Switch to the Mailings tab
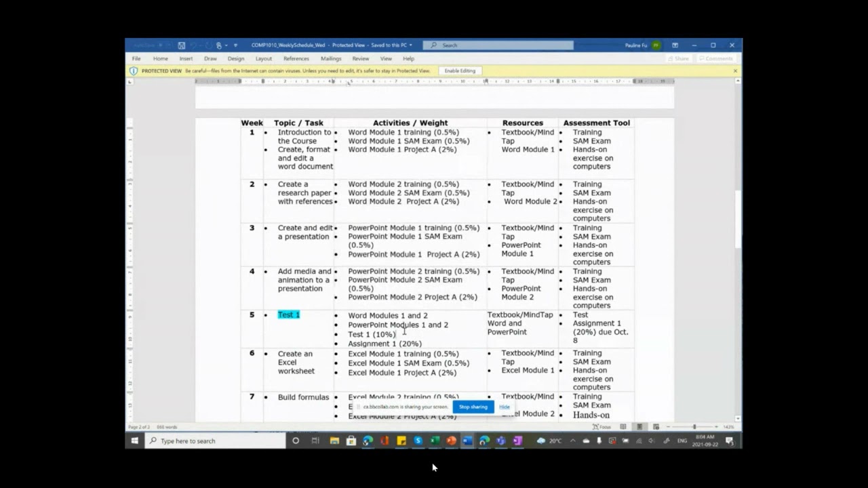Screen dimensions: 868x488 point(331,59)
